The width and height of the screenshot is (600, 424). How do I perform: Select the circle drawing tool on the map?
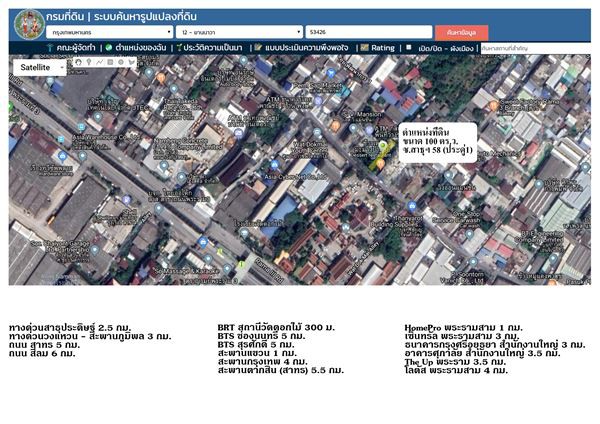(121, 62)
